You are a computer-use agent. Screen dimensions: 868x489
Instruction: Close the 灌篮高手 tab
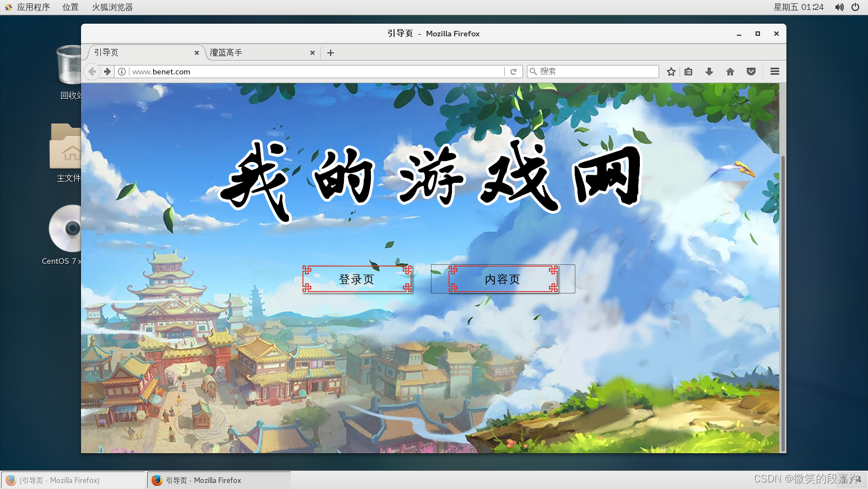[x=312, y=53]
